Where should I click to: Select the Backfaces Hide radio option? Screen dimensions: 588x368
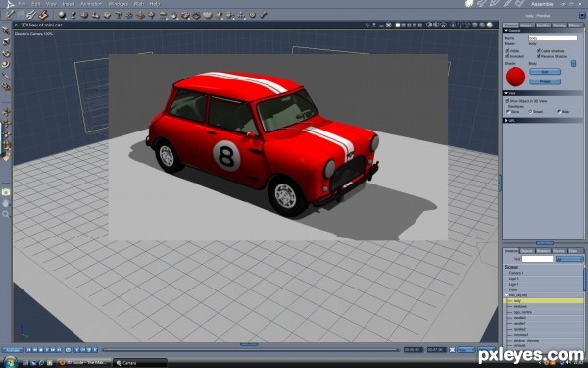[559, 112]
